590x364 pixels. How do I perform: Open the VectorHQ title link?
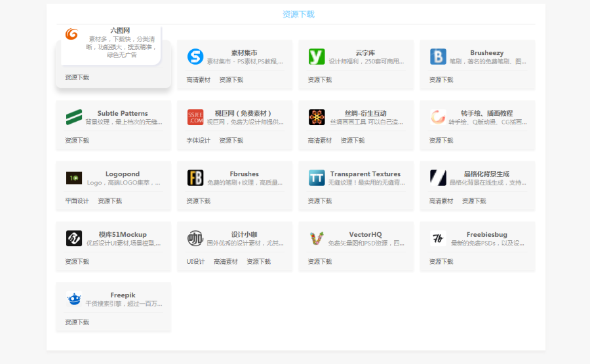365,235
